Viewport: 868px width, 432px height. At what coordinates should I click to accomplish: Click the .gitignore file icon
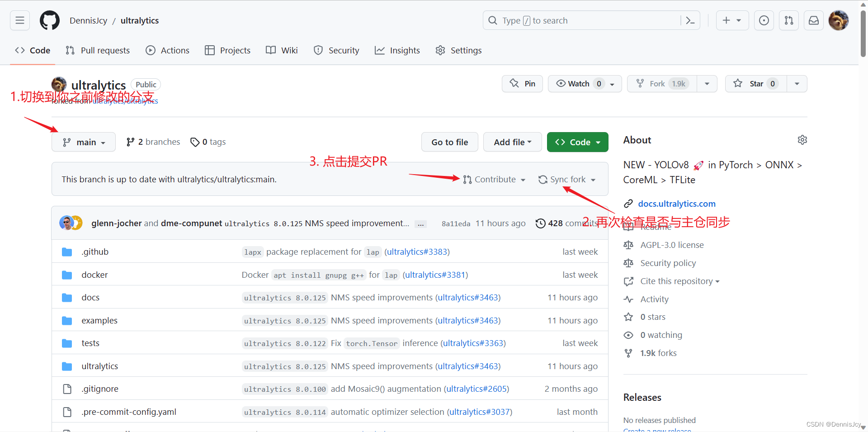coord(67,389)
